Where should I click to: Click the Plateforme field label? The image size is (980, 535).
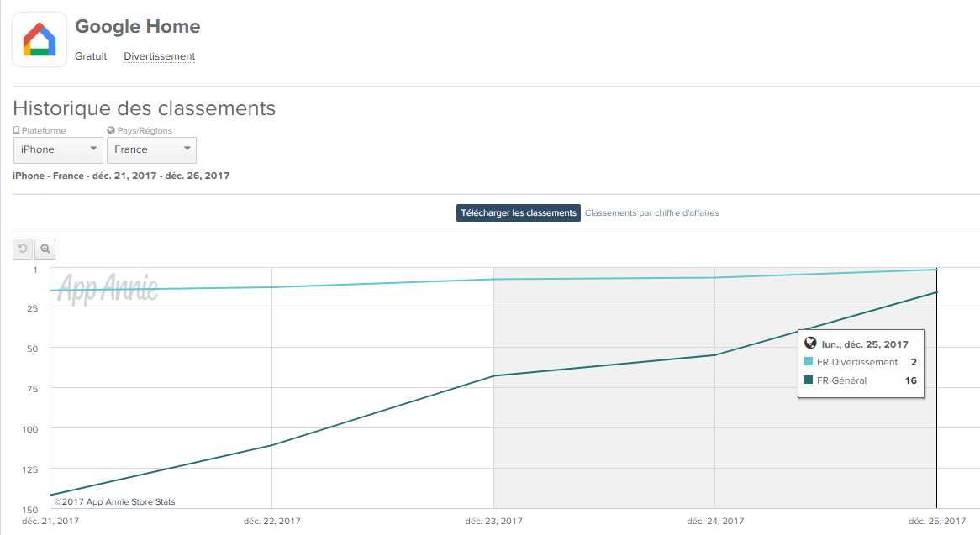click(44, 130)
